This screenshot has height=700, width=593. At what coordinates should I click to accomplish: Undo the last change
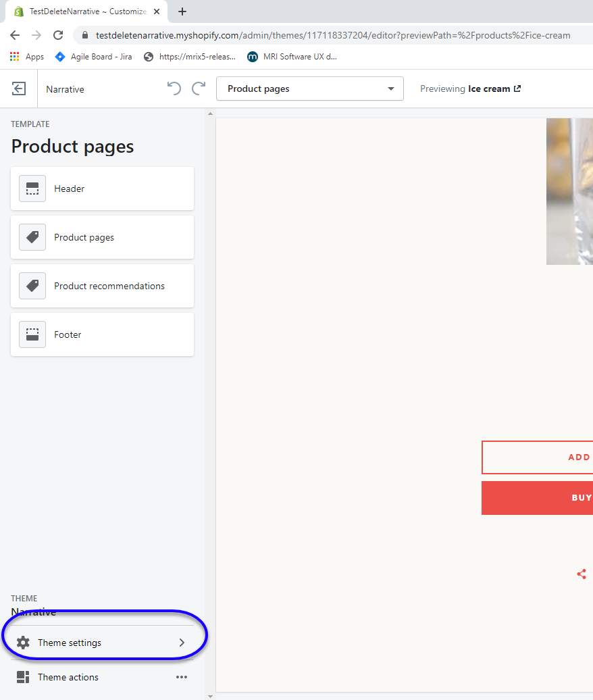pos(174,89)
